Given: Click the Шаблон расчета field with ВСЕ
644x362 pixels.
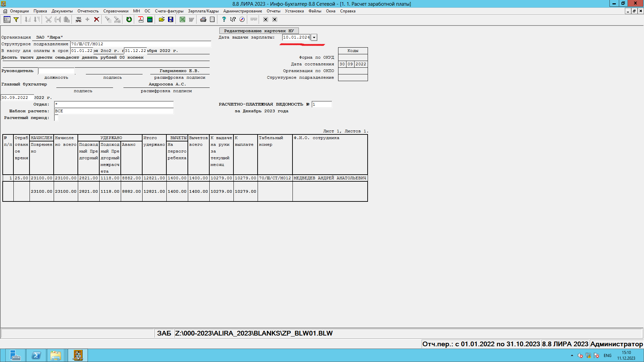Looking at the screenshot, I should [x=114, y=111].
